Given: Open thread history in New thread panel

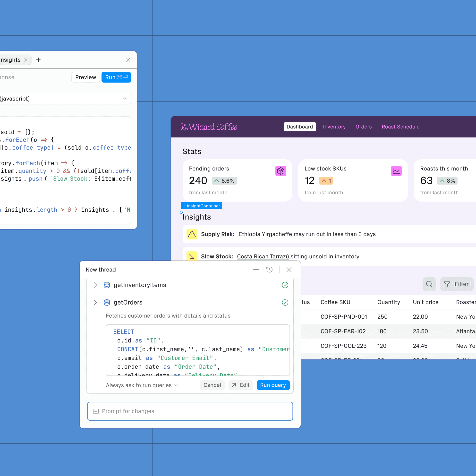Looking at the screenshot, I should pyautogui.click(x=270, y=270).
